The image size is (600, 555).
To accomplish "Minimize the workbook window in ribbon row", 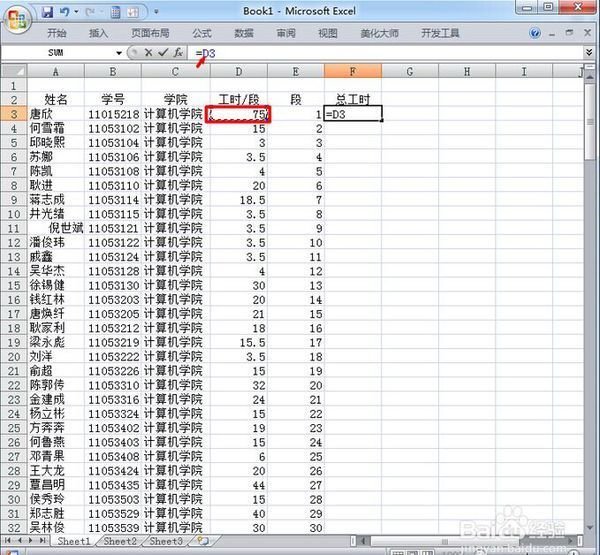I will (x=552, y=34).
